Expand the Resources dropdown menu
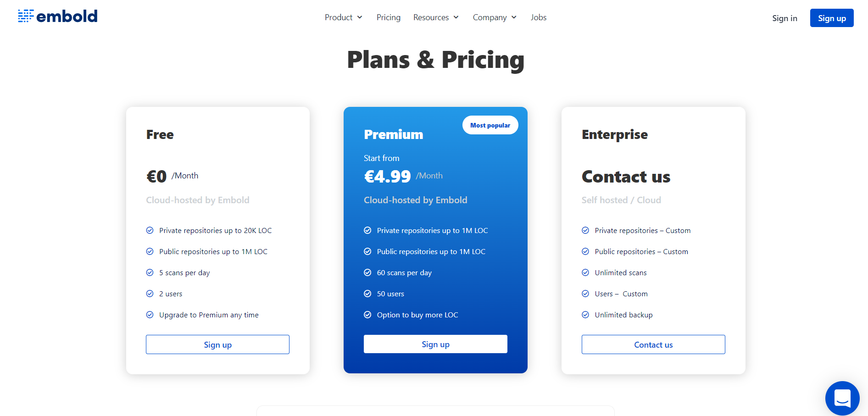 [436, 17]
